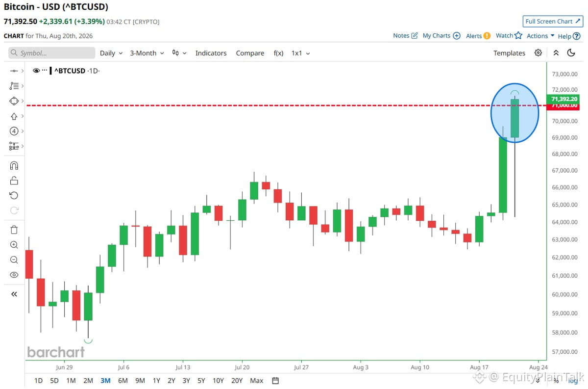This screenshot has height=389, width=588.
Task: Select the 6M time range
Action: 123,381
